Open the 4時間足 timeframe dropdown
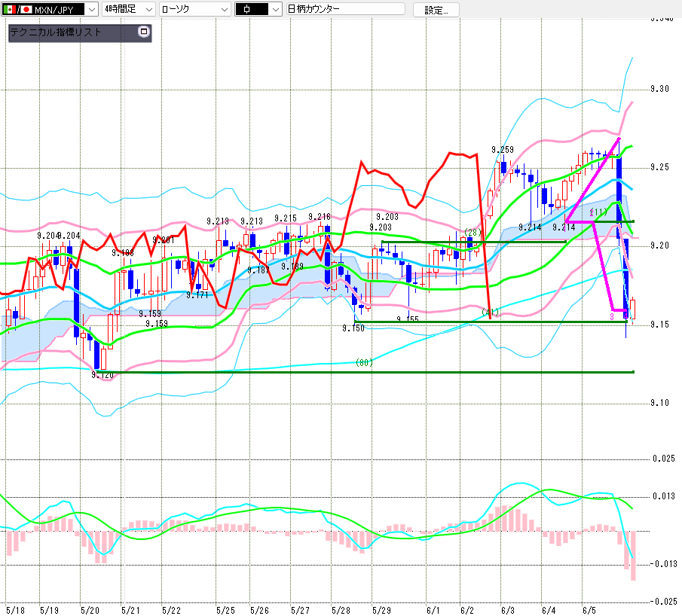This screenshot has height=616, width=682. 128,9
